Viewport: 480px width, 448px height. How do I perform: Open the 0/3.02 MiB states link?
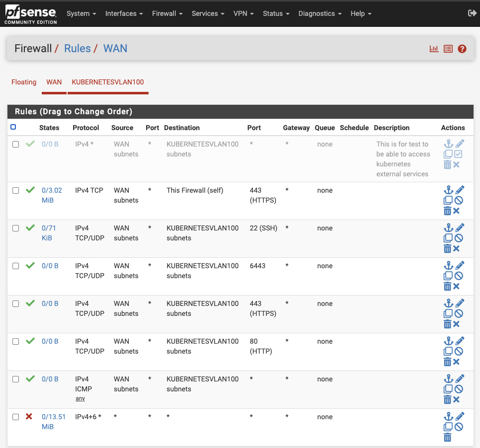coord(51,195)
